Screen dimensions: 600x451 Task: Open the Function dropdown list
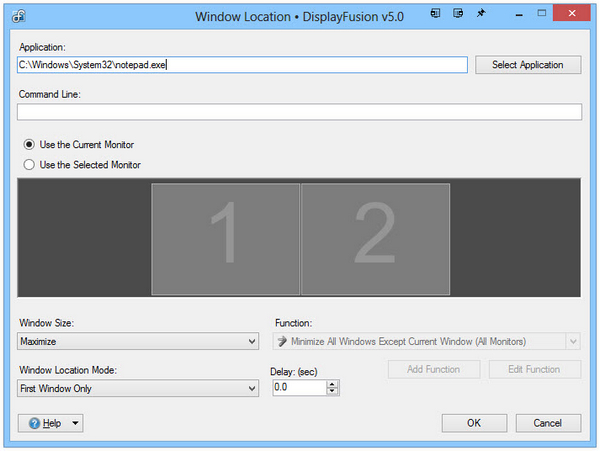tap(426, 341)
